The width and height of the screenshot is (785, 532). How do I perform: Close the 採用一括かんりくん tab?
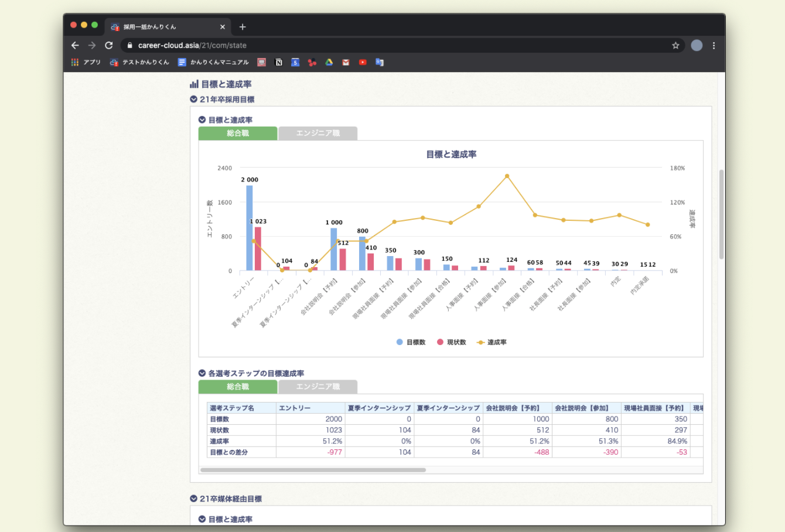(x=223, y=27)
